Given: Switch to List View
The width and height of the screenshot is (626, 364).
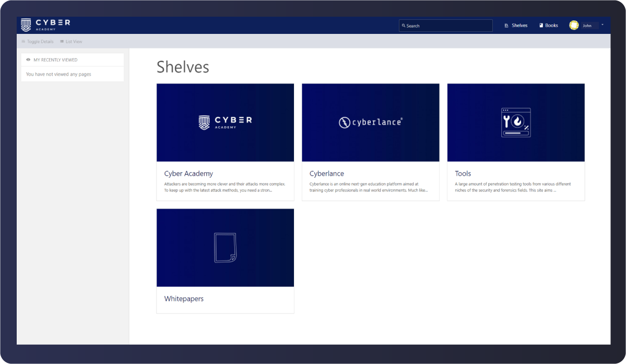Looking at the screenshot, I should 71,42.
